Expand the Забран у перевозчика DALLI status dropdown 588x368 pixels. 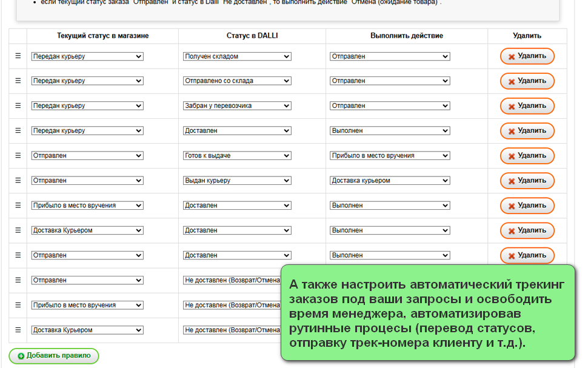point(237,105)
